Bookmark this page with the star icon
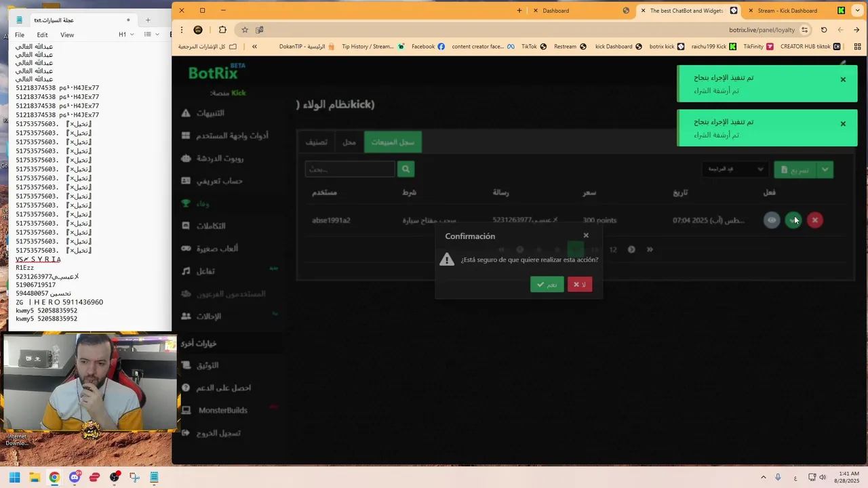 tap(245, 30)
